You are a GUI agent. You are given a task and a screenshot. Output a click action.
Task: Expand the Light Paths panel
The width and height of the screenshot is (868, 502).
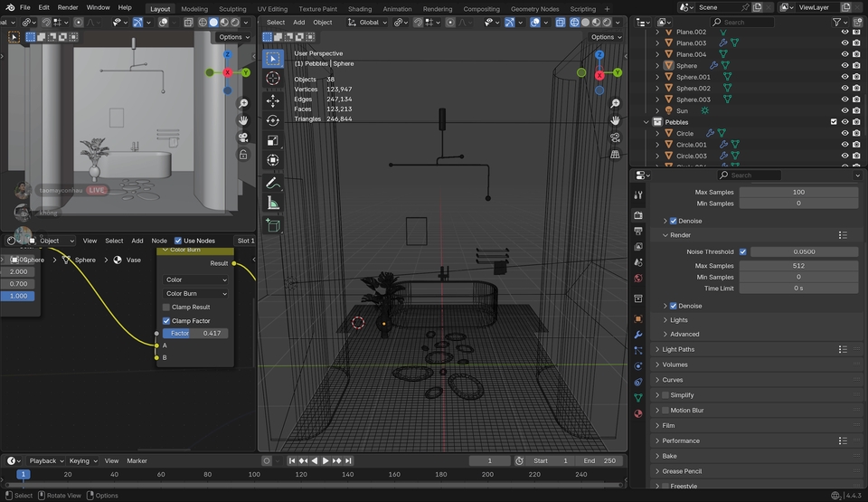click(679, 349)
